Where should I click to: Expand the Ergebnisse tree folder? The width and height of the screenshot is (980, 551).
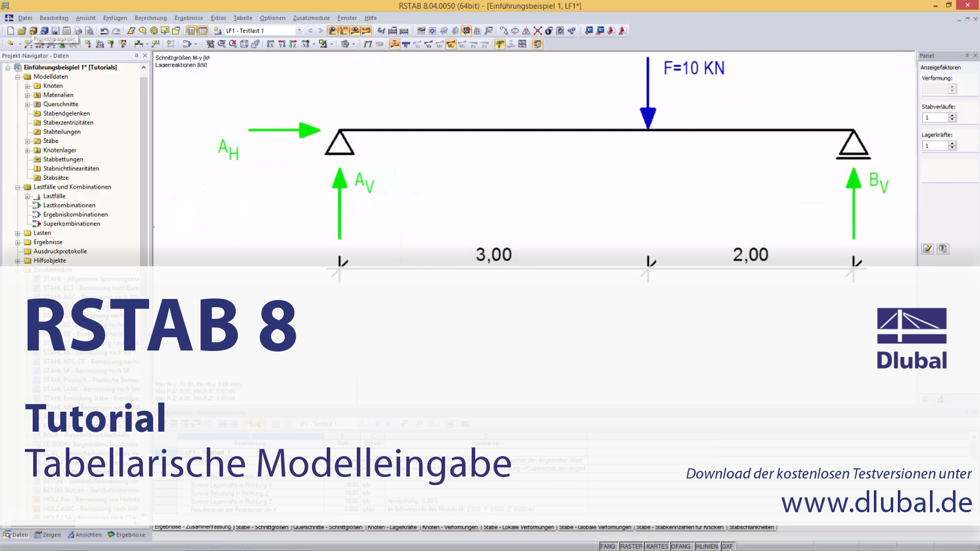[18, 242]
